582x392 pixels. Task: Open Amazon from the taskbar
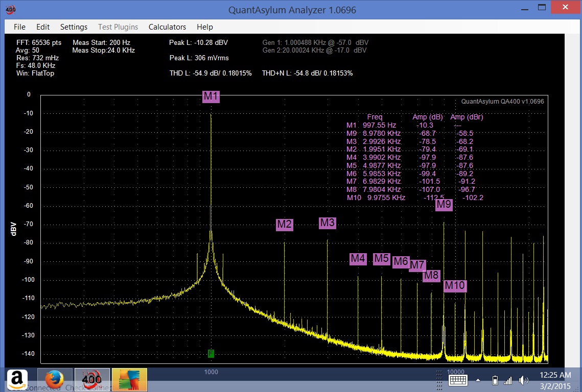(17, 379)
